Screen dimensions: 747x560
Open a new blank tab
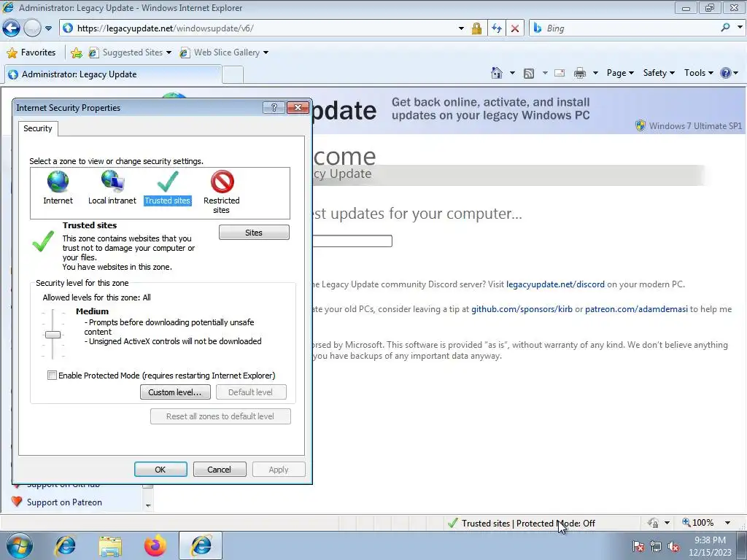pyautogui.click(x=233, y=75)
